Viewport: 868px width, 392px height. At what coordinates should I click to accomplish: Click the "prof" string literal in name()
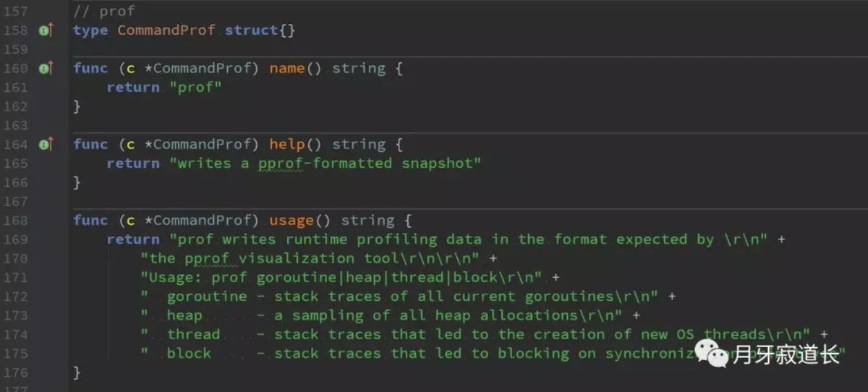click(195, 87)
